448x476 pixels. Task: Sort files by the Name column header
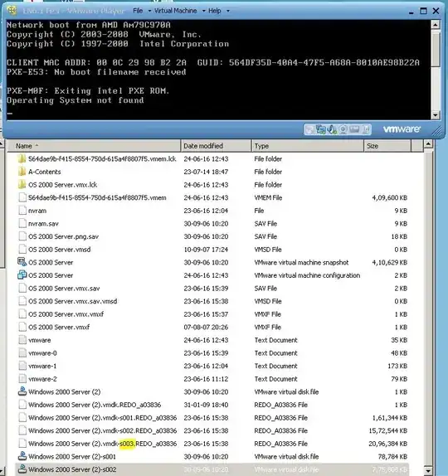tap(94, 146)
